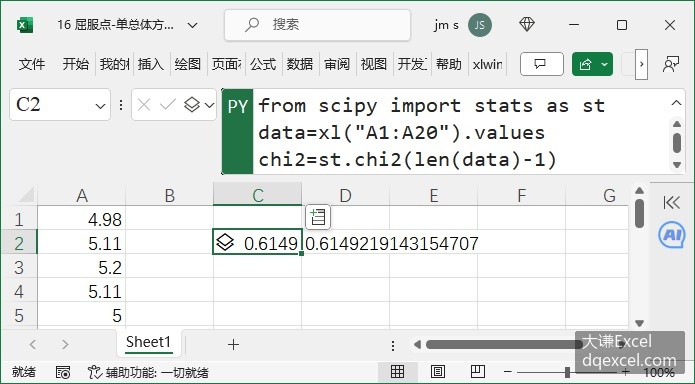Click next sheet navigation arrow

pos(65,344)
